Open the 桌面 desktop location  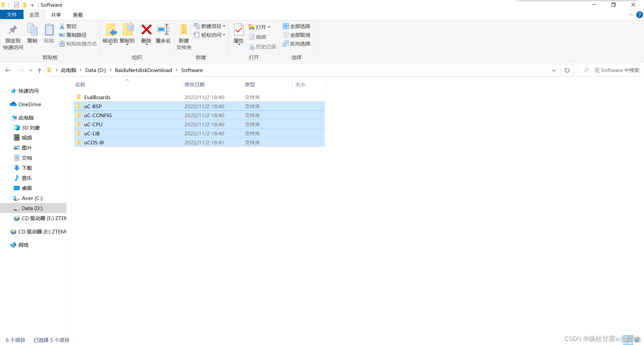(23, 188)
